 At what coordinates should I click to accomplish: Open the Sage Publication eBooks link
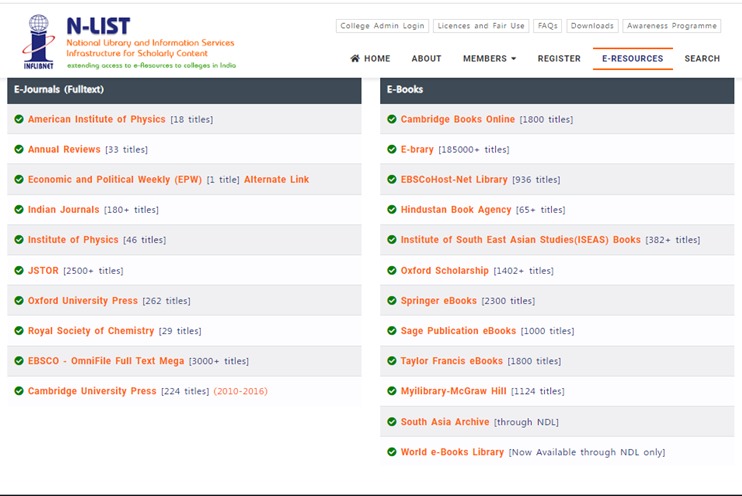(458, 331)
